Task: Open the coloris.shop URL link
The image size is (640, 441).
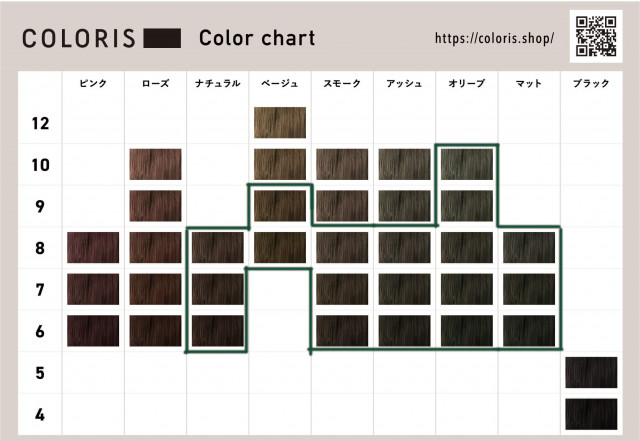Action: click(x=495, y=39)
